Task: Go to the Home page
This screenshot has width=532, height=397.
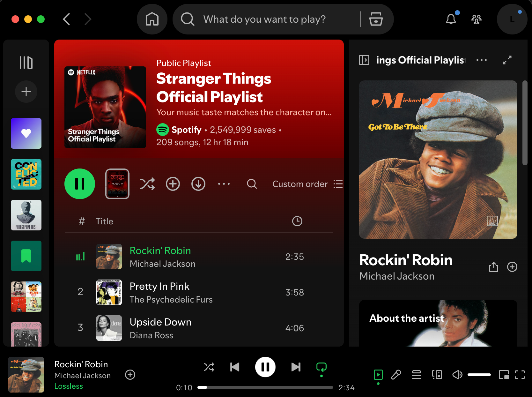Action: 152,19
